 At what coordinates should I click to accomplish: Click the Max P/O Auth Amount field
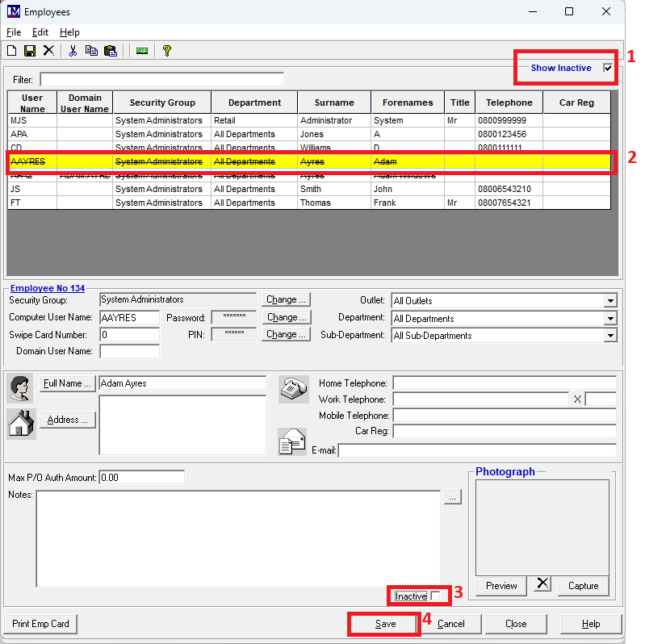(x=142, y=478)
